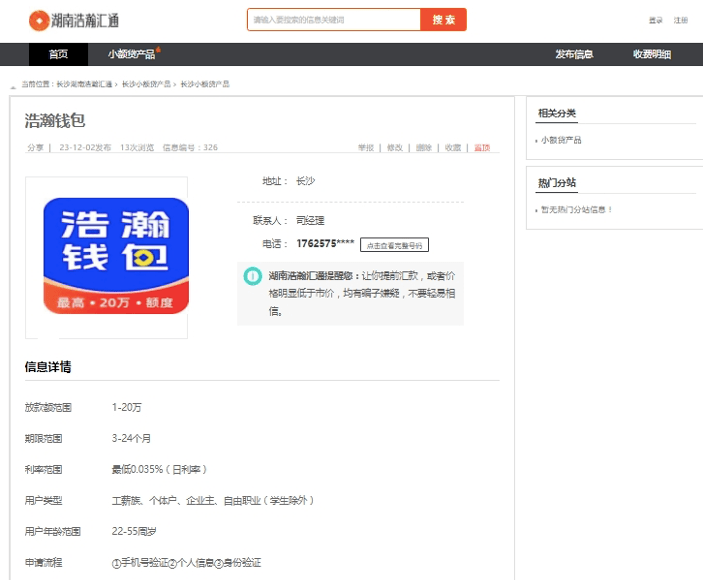Click 点击查看完整号码 to reveal phone number
The image size is (704, 580).
pos(394,245)
